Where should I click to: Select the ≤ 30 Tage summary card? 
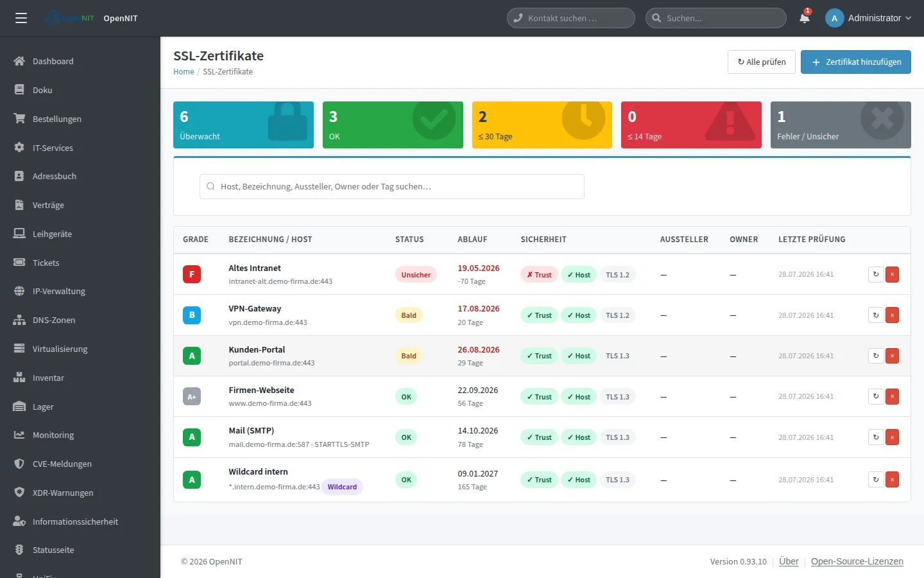pos(542,125)
